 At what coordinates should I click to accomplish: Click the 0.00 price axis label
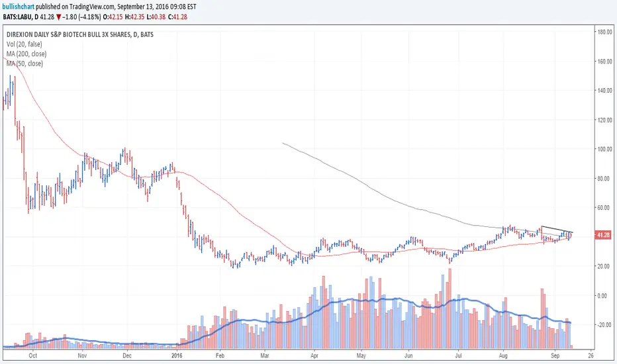click(x=602, y=296)
